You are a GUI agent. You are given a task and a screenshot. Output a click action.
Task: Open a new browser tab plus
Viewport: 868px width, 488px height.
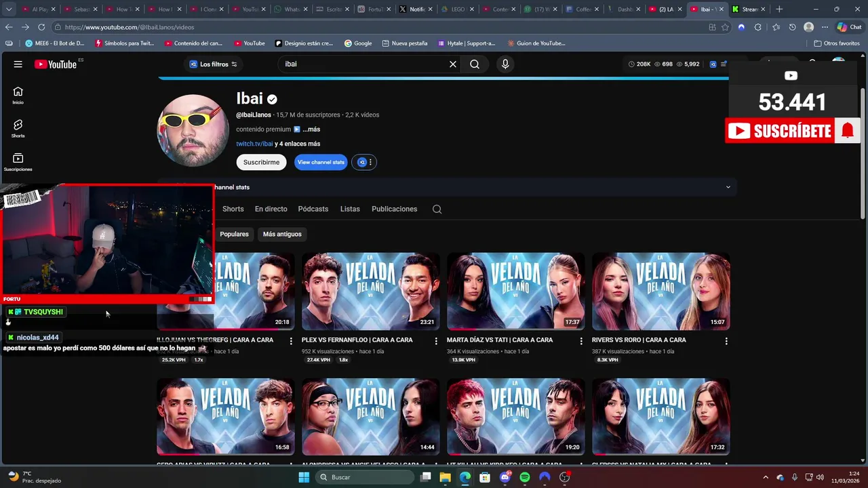click(779, 9)
